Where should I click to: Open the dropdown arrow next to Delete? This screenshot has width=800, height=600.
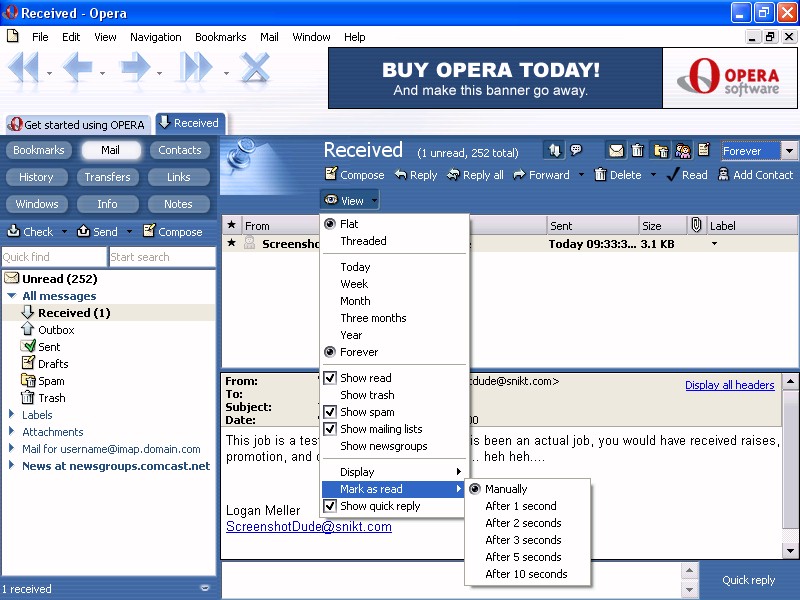click(653, 175)
